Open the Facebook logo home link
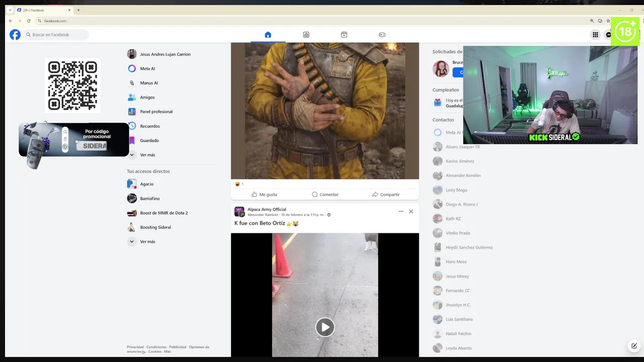Screen dimensions: 644x362 coord(15,35)
